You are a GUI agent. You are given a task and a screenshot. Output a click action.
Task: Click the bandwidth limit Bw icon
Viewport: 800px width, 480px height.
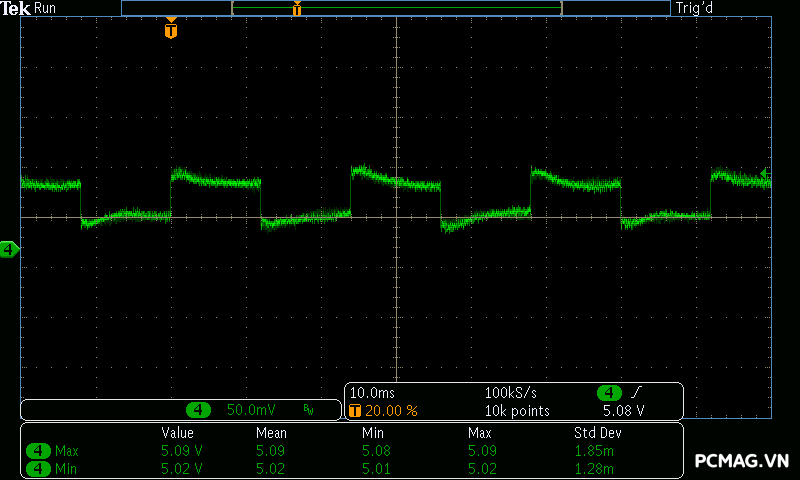pyautogui.click(x=308, y=410)
